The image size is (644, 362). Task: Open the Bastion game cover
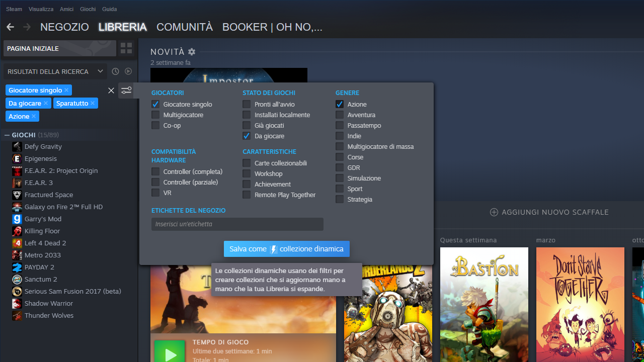pyautogui.click(x=484, y=305)
